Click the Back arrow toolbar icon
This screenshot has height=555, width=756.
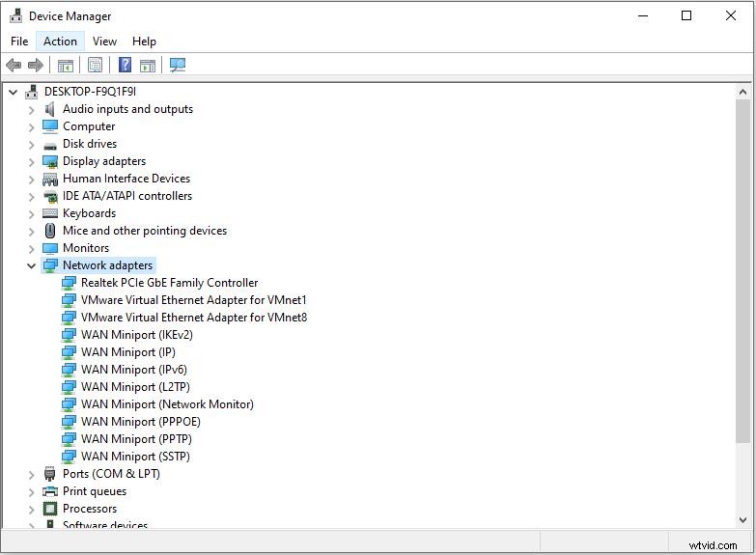pyautogui.click(x=14, y=65)
